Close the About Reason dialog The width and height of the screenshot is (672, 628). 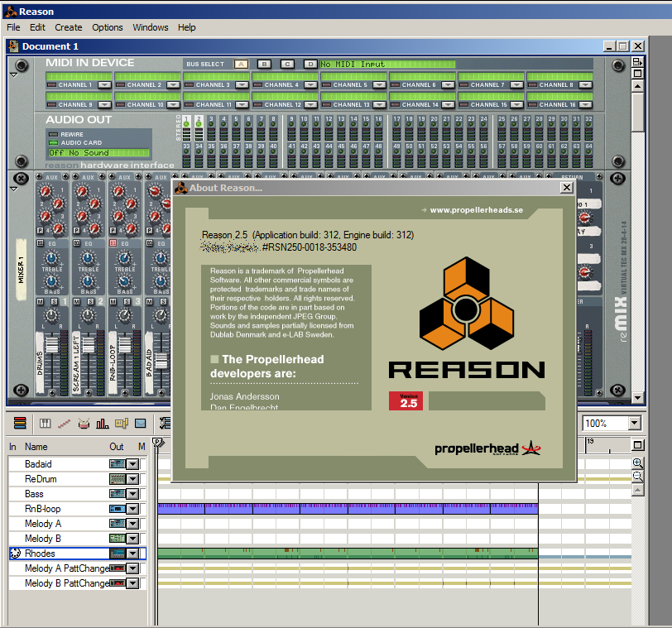tap(567, 188)
